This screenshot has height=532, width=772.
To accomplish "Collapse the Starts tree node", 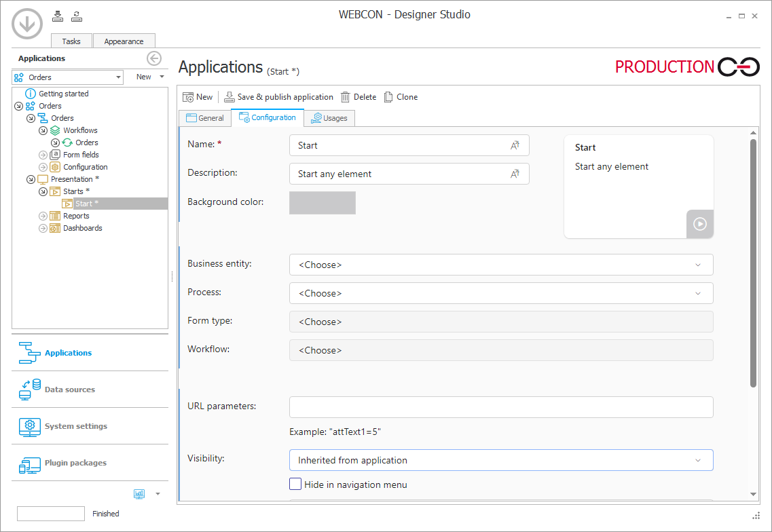I will pyautogui.click(x=43, y=191).
